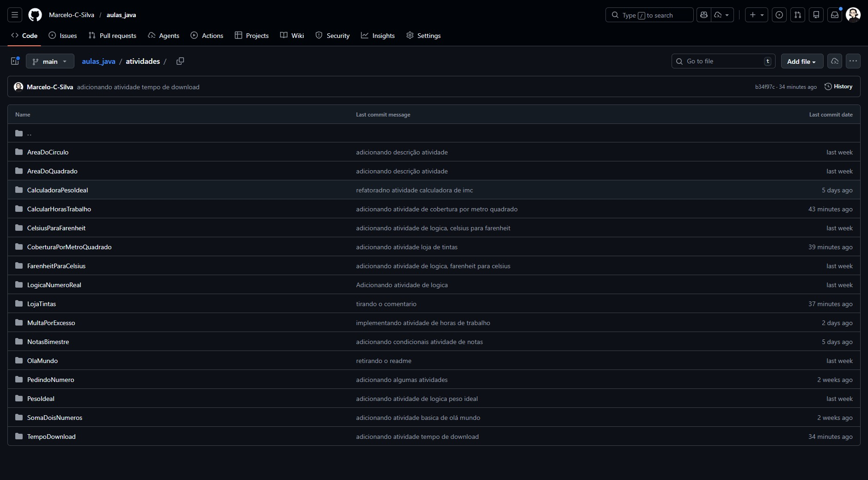The width and height of the screenshot is (868, 480).
Task: Expand the main branch selector dropdown
Action: pyautogui.click(x=50, y=61)
